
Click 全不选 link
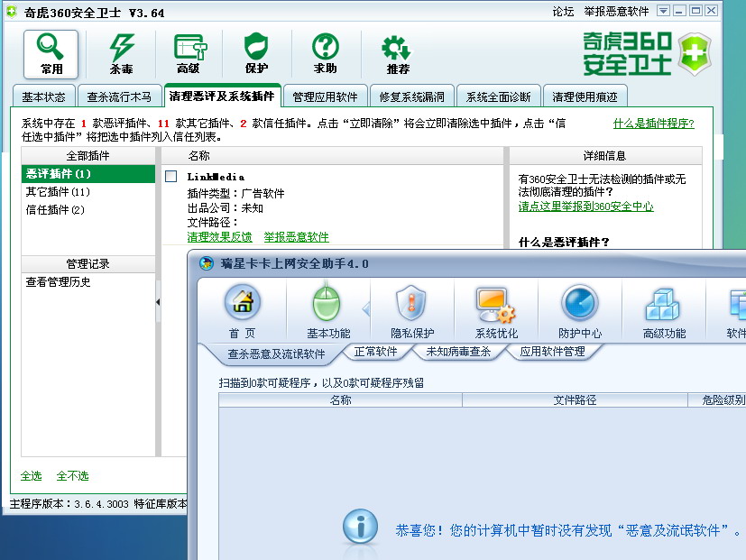point(72,476)
